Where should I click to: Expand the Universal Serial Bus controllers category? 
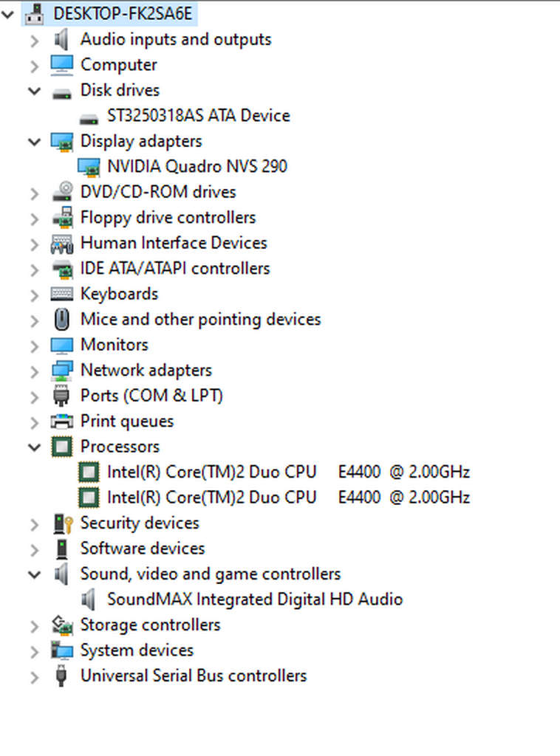click(35, 676)
